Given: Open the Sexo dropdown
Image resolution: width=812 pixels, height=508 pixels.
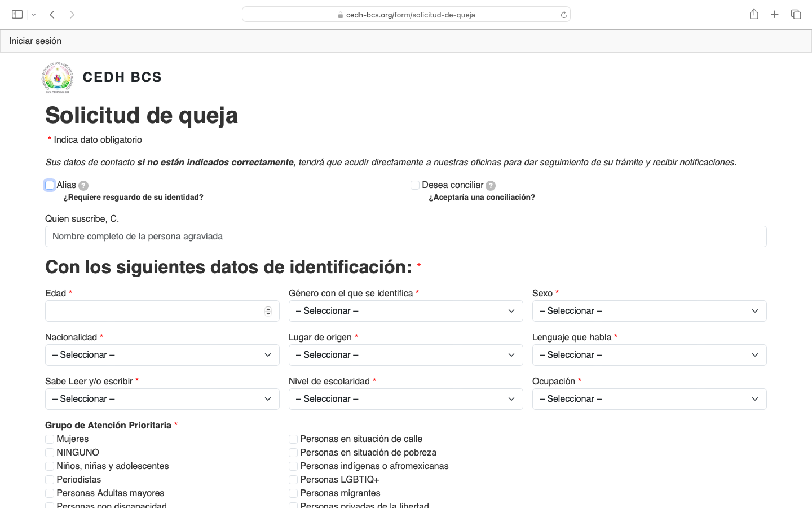Looking at the screenshot, I should coord(650,311).
